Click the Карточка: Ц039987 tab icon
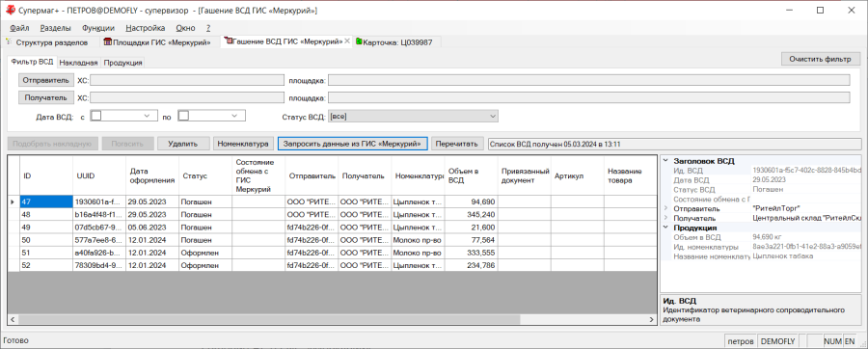 (360, 42)
